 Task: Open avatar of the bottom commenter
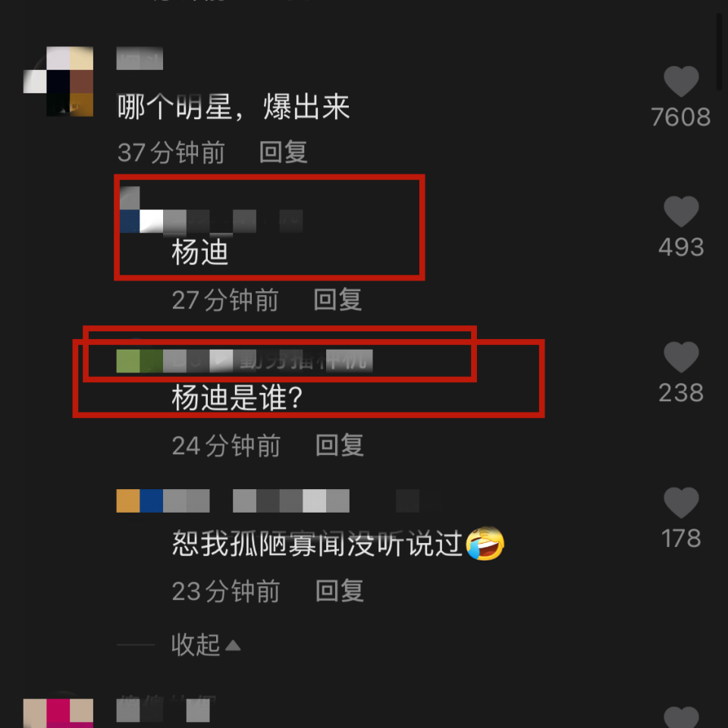pyautogui.click(x=58, y=712)
